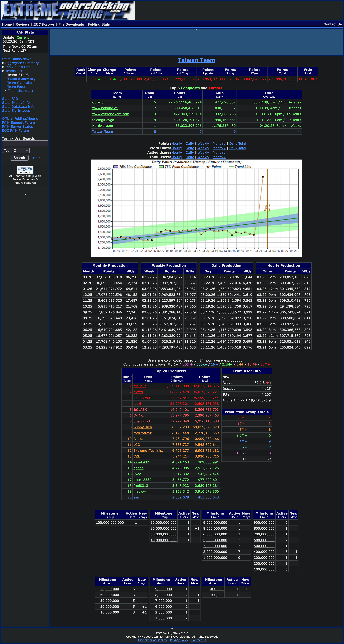Open the Hardware.no team page

point(102,125)
